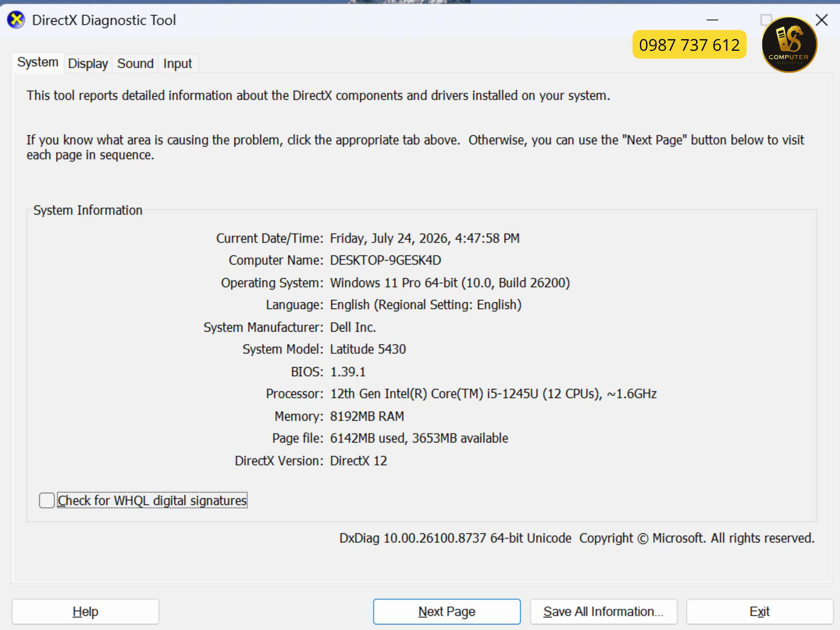The height and width of the screenshot is (630, 840).
Task: Click the Windows 11 Pro 64-bit value
Action: click(450, 283)
